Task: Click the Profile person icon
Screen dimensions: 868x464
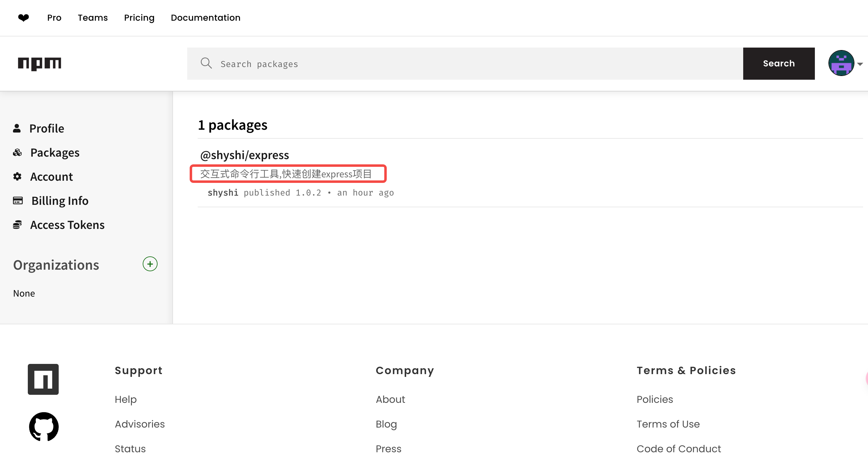Action: 17,128
